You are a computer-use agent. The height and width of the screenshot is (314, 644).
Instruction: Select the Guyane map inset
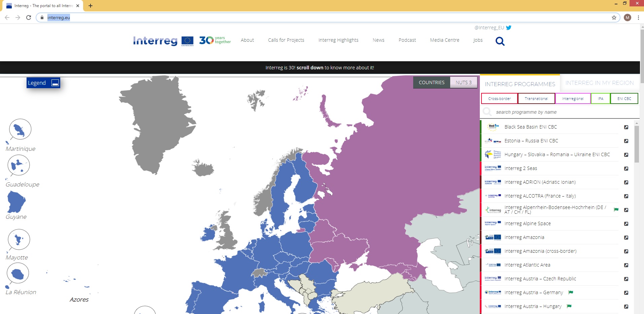point(16,202)
